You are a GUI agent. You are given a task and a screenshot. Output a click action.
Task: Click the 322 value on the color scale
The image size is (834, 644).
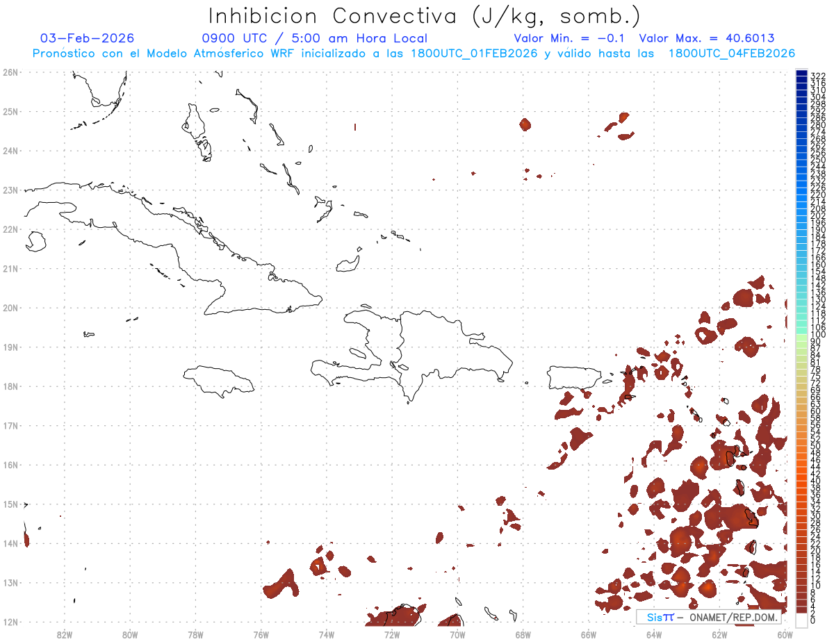(818, 75)
